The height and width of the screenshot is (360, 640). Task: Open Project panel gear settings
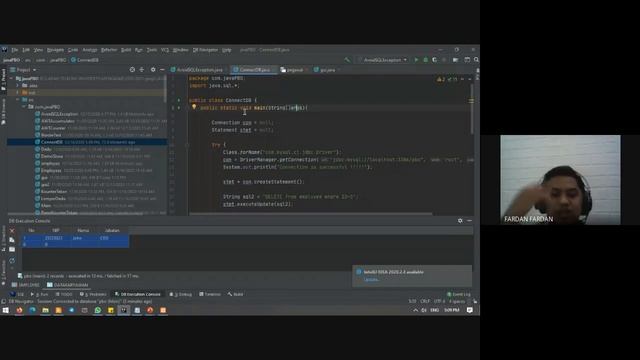pyautogui.click(x=153, y=70)
